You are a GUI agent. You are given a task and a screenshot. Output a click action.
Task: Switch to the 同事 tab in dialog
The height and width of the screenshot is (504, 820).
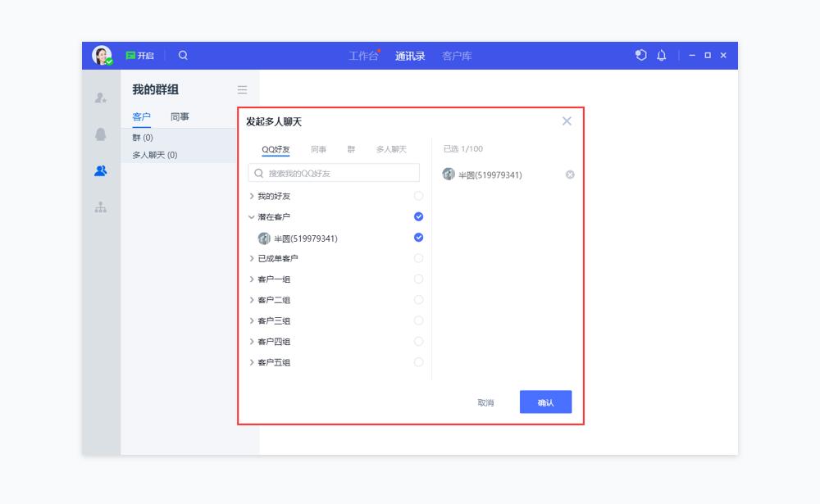point(319,149)
